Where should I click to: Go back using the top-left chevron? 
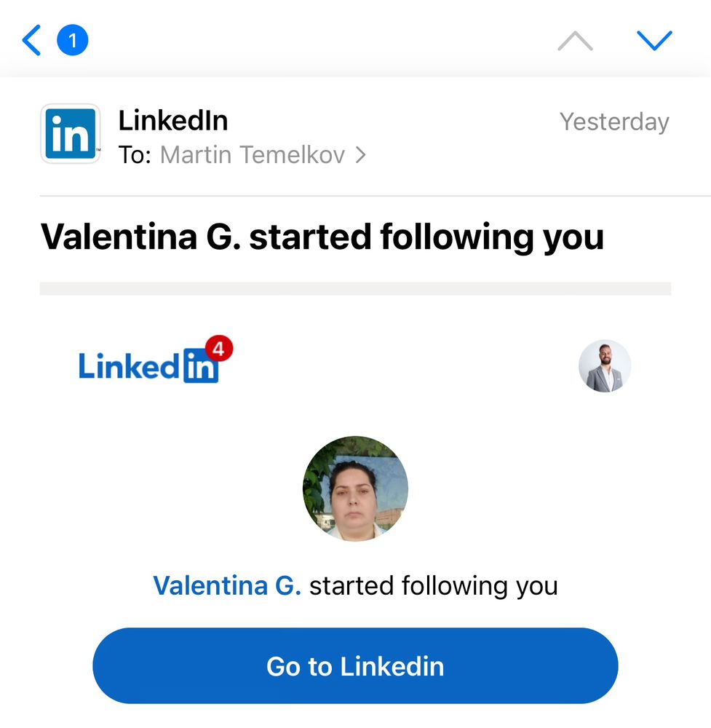(31, 41)
